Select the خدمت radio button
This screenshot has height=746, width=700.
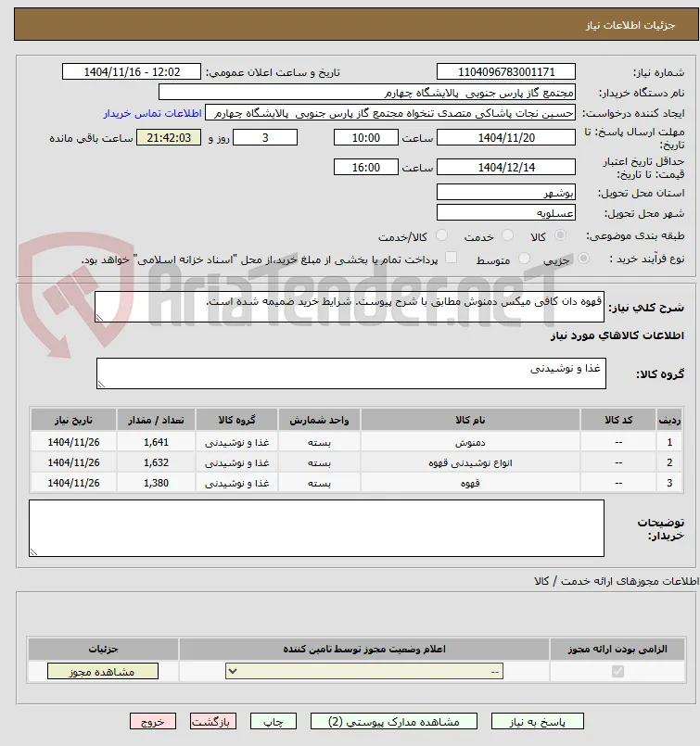click(x=508, y=235)
